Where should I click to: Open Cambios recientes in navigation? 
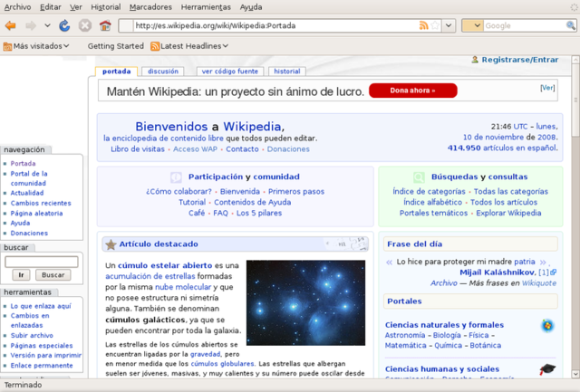point(41,203)
